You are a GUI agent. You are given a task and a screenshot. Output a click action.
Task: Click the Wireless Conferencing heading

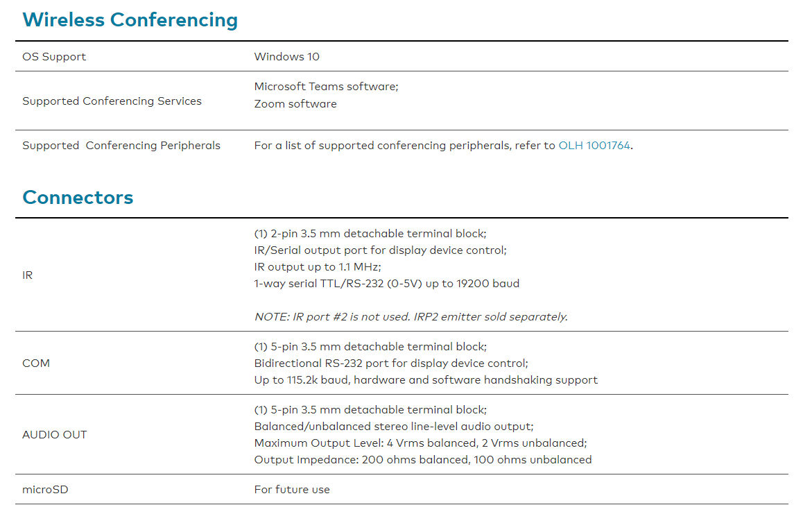(x=130, y=20)
